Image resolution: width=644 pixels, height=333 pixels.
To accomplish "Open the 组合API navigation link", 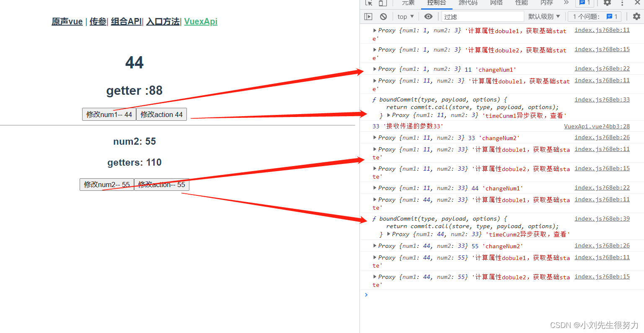I will pos(126,21).
